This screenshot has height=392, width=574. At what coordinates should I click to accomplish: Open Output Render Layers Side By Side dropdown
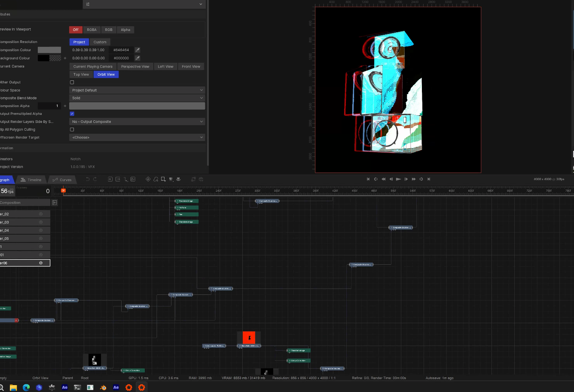pyautogui.click(x=137, y=122)
